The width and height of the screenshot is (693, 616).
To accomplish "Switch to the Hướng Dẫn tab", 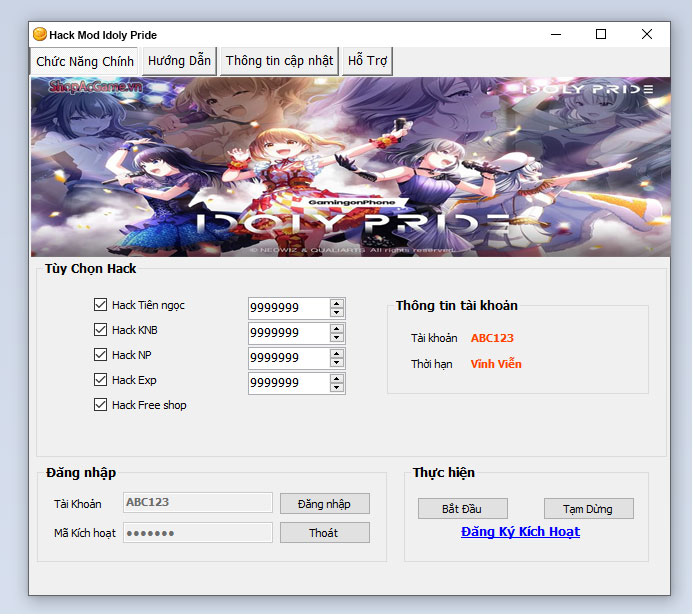I will pyautogui.click(x=179, y=61).
